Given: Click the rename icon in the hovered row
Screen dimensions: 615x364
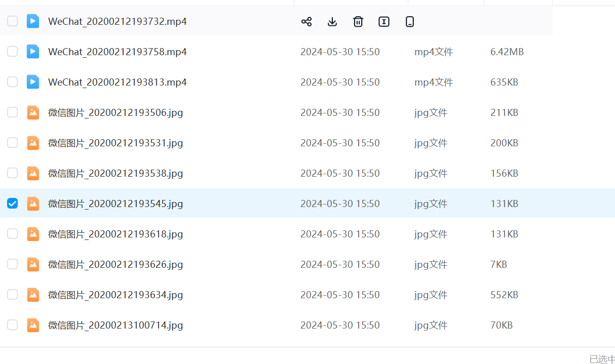Looking at the screenshot, I should pyautogui.click(x=384, y=21).
